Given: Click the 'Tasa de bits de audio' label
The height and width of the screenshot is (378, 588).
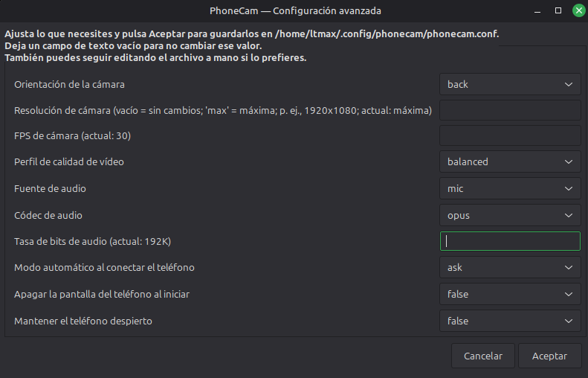Looking at the screenshot, I should 93,241.
